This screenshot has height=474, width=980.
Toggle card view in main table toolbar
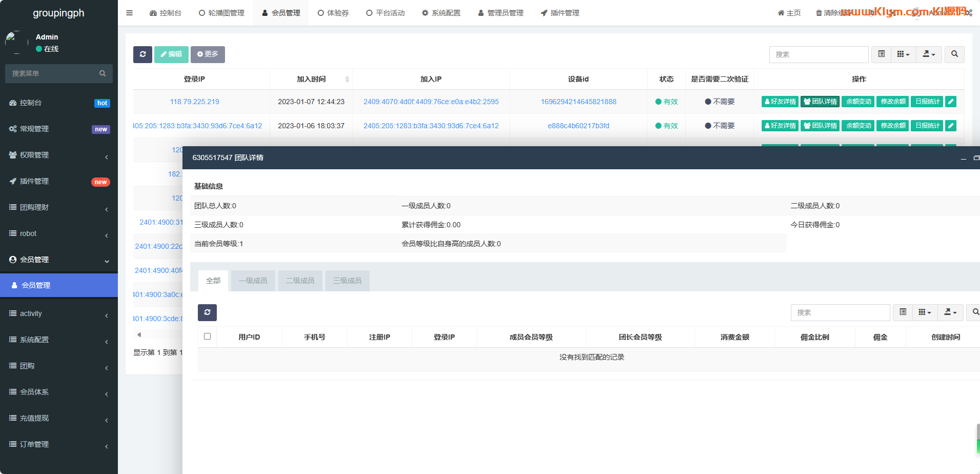coord(882,54)
